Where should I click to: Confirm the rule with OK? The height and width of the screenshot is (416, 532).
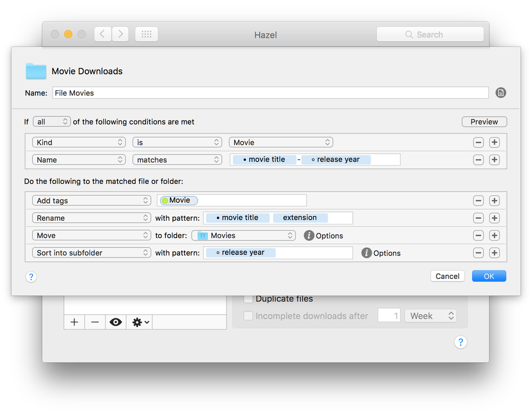pos(489,276)
